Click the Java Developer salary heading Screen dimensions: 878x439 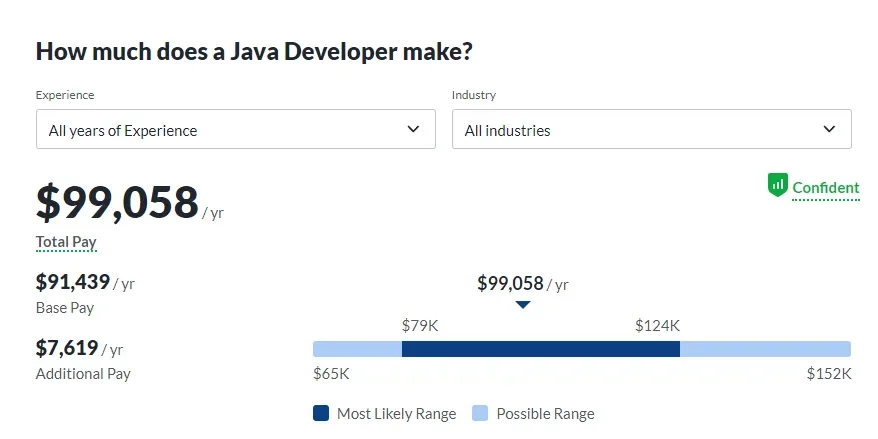pyautogui.click(x=254, y=52)
